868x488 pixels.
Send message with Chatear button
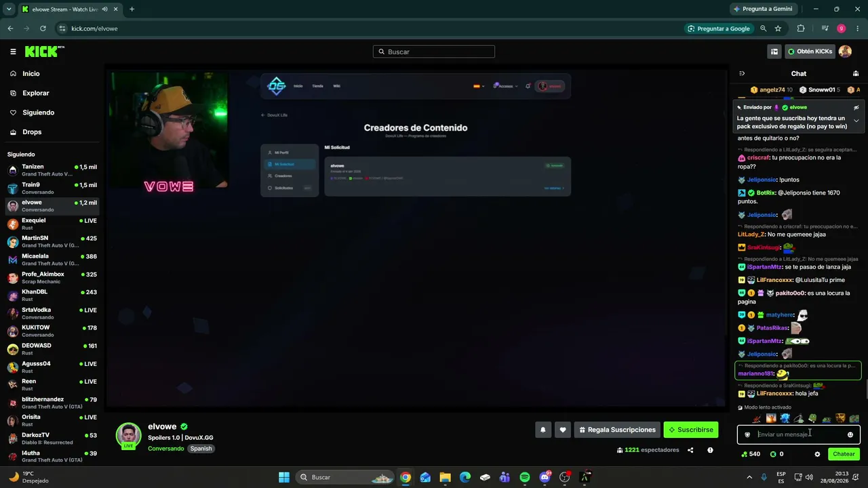click(844, 454)
